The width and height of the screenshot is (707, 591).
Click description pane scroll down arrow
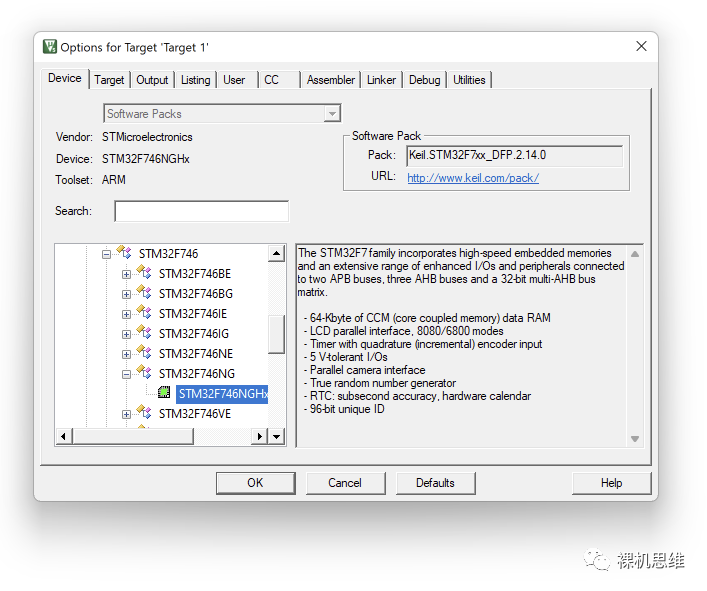635,439
